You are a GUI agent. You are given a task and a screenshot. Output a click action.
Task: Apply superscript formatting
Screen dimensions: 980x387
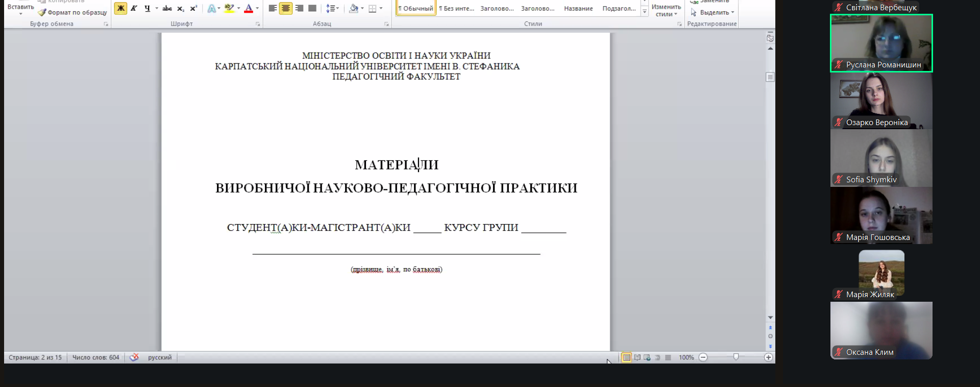click(x=193, y=8)
